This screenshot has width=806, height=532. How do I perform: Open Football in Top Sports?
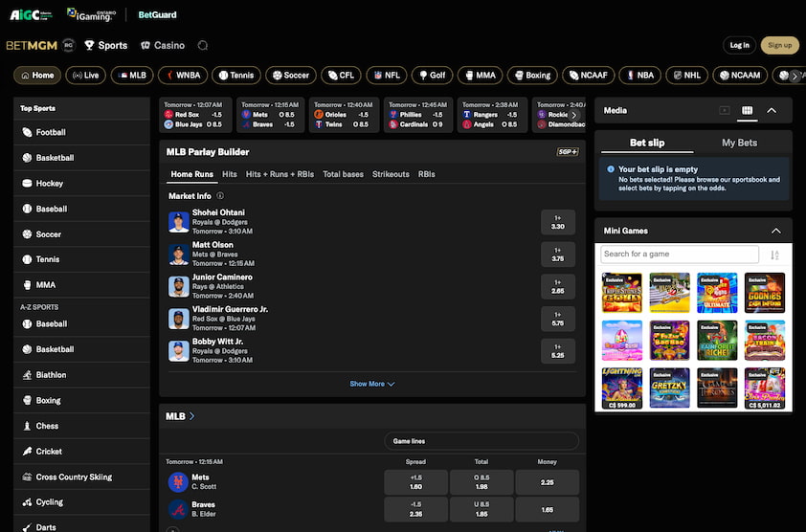tap(81, 132)
